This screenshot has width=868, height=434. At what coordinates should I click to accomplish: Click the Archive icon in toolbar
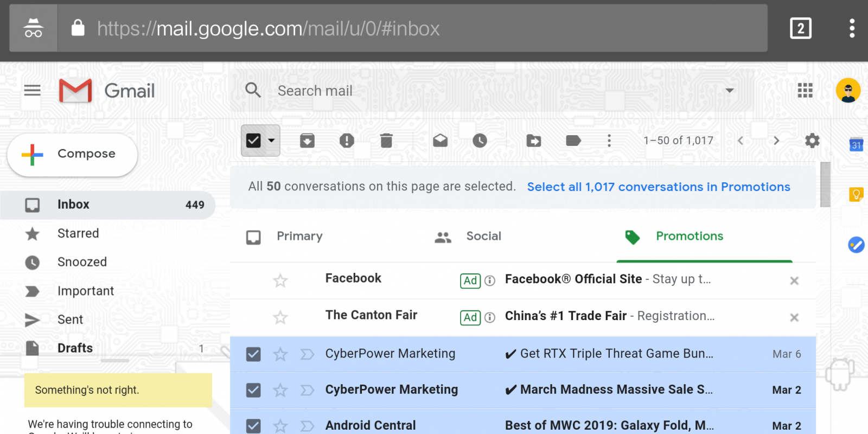point(307,141)
